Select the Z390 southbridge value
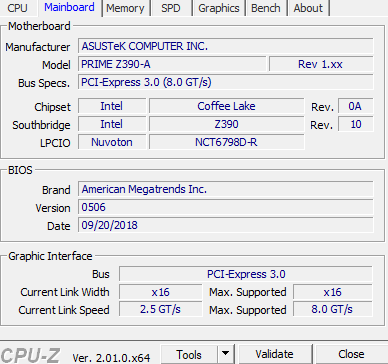Image resolution: width=388 pixels, height=364 pixels. pos(226,124)
